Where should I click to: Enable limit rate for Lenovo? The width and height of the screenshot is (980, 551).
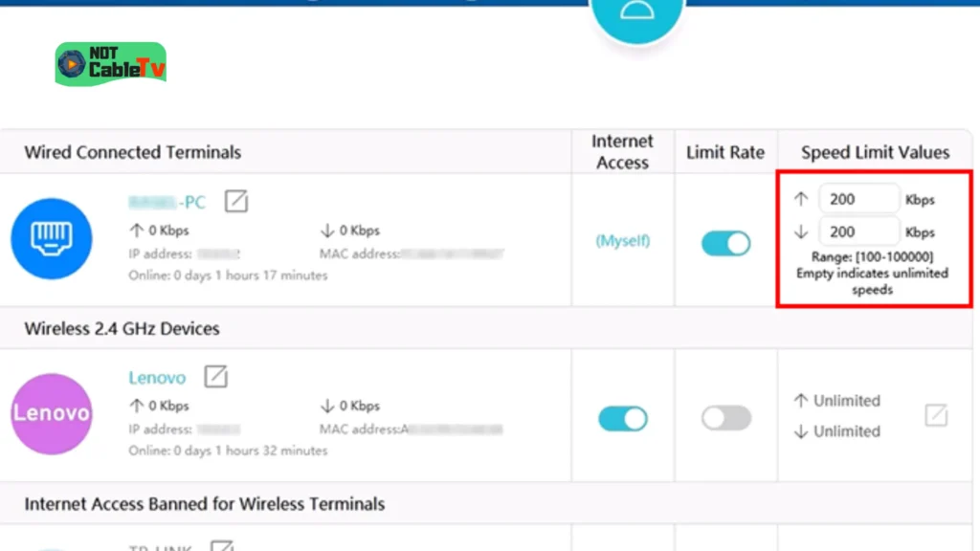coord(725,418)
